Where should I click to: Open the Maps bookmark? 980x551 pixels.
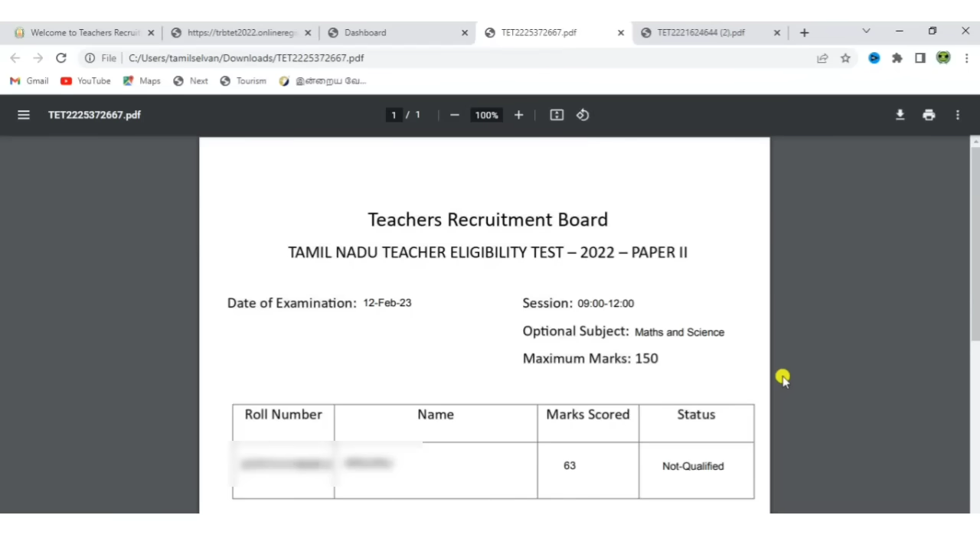coord(142,81)
